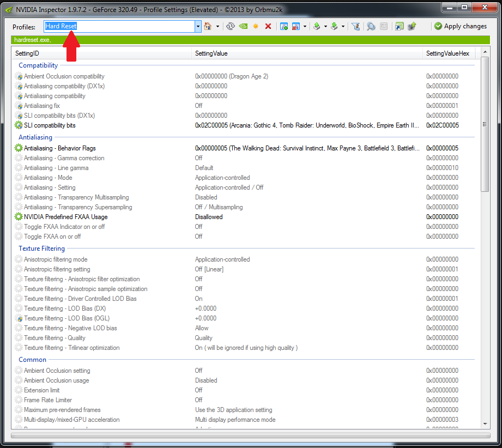Click the create shortcut icon in toolbar
This screenshot has width=502, height=448.
point(399,26)
